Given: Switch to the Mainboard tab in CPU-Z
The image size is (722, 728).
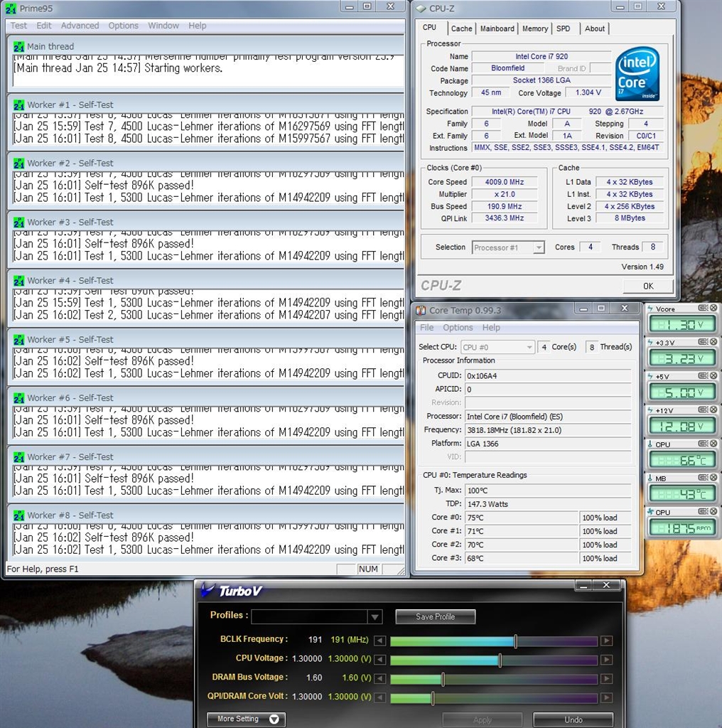Looking at the screenshot, I should click(x=497, y=28).
